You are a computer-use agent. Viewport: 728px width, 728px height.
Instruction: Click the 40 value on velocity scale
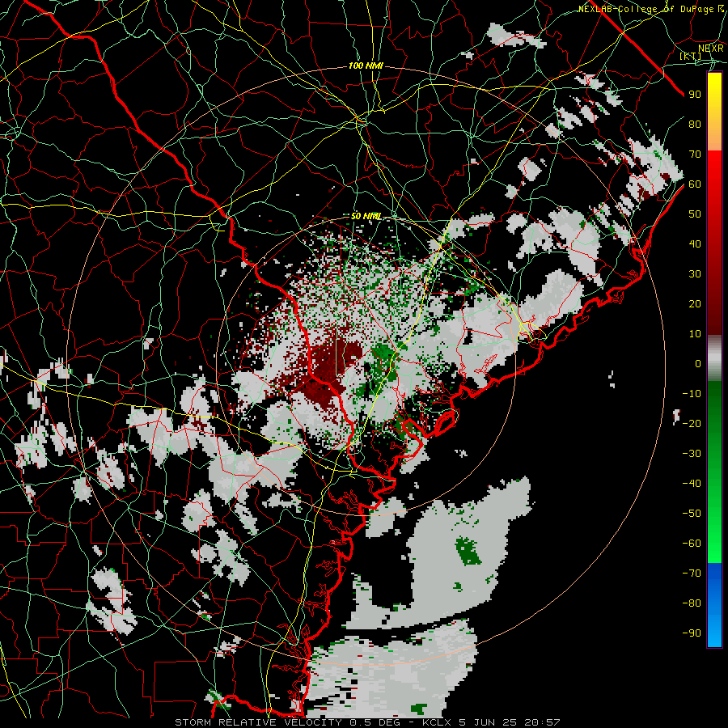pyautogui.click(x=695, y=243)
